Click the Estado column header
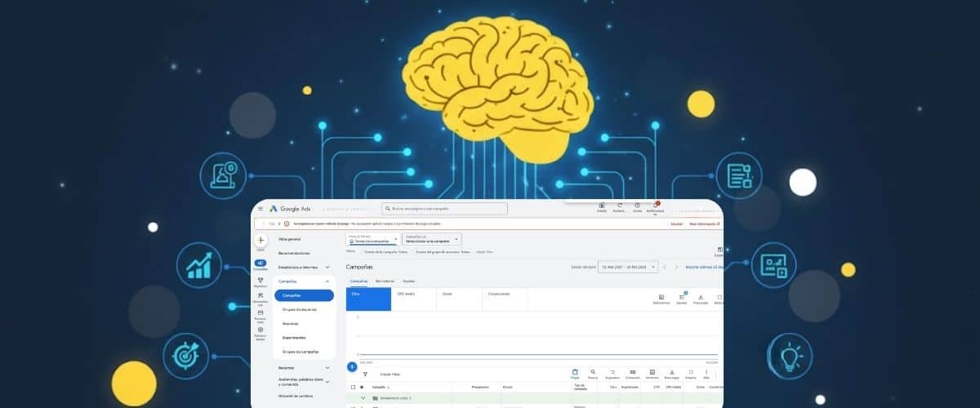Screen dimensions: 980x408 (x=507, y=387)
